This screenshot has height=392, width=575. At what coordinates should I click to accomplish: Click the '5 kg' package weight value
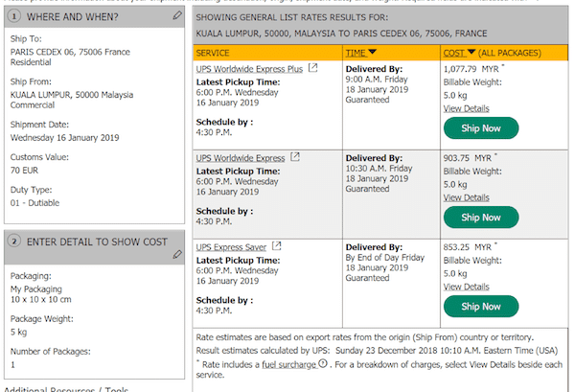(18, 333)
